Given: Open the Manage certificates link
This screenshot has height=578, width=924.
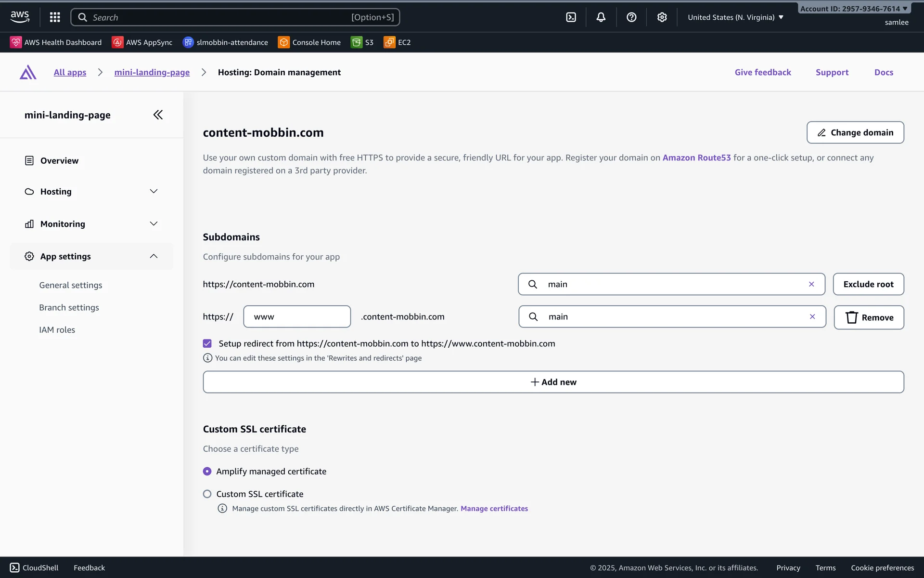Looking at the screenshot, I should point(494,508).
